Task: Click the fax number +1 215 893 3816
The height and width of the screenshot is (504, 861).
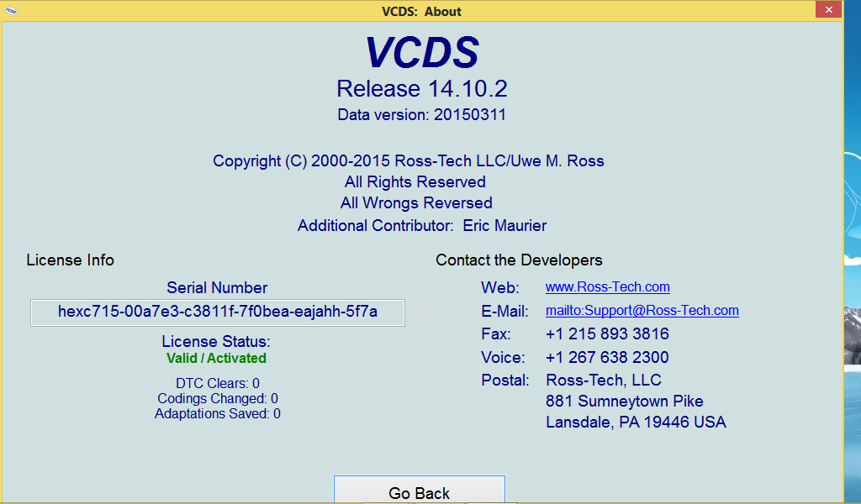Action: click(607, 333)
